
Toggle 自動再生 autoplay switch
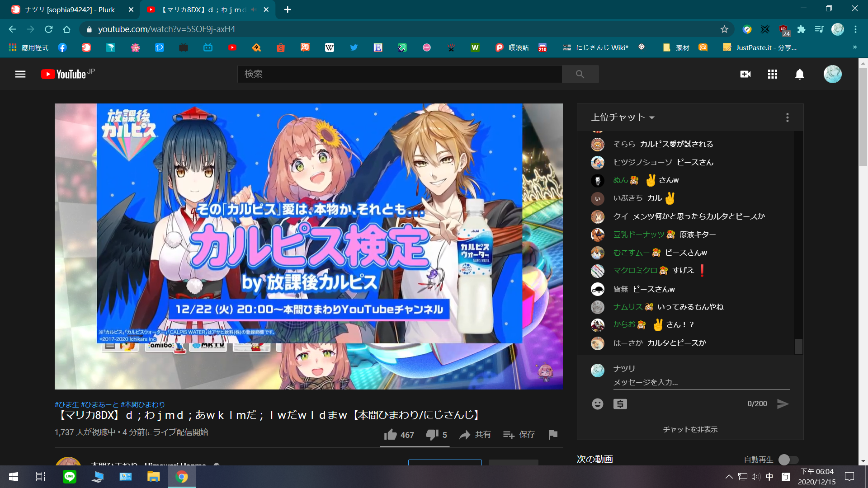click(x=788, y=460)
